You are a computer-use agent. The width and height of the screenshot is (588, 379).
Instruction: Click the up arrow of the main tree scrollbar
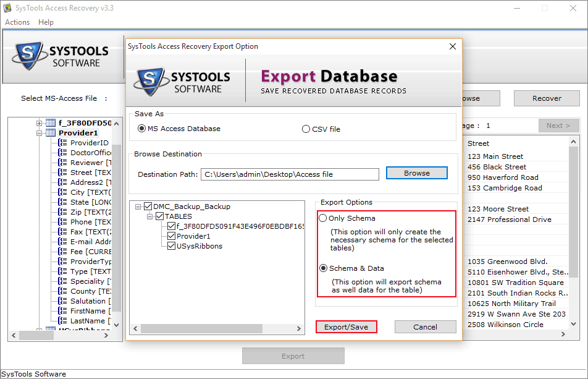coord(117,124)
